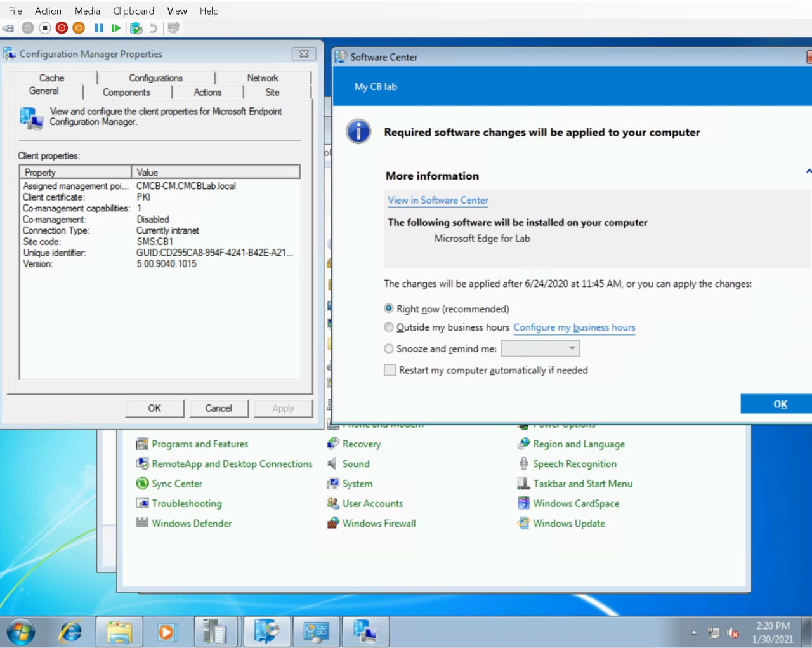Click the Configuration Manager Properties taskbar icon
This screenshot has height=648, width=812.
coord(365,632)
